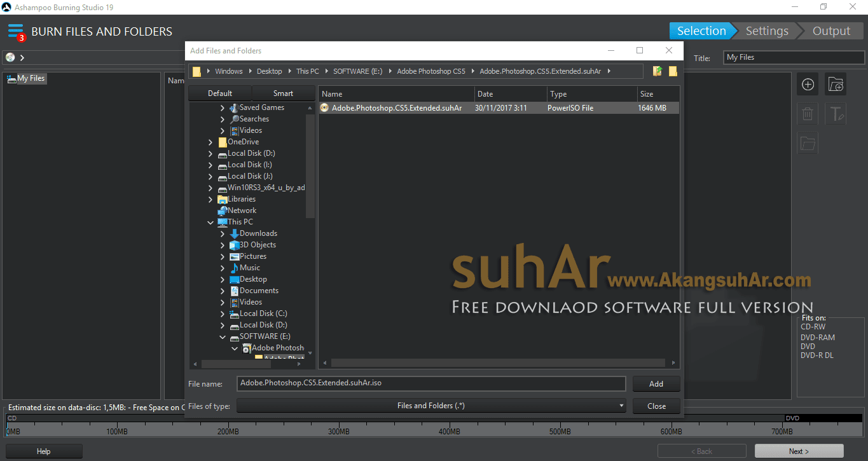
Task: Click the file date 30/11/2017 3:11
Action: (x=501, y=108)
